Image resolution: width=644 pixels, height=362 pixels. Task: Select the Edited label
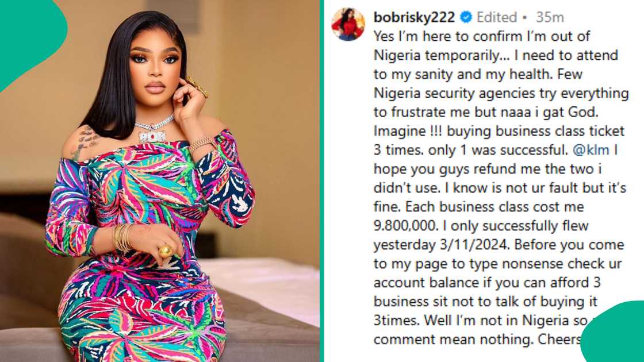(497, 17)
